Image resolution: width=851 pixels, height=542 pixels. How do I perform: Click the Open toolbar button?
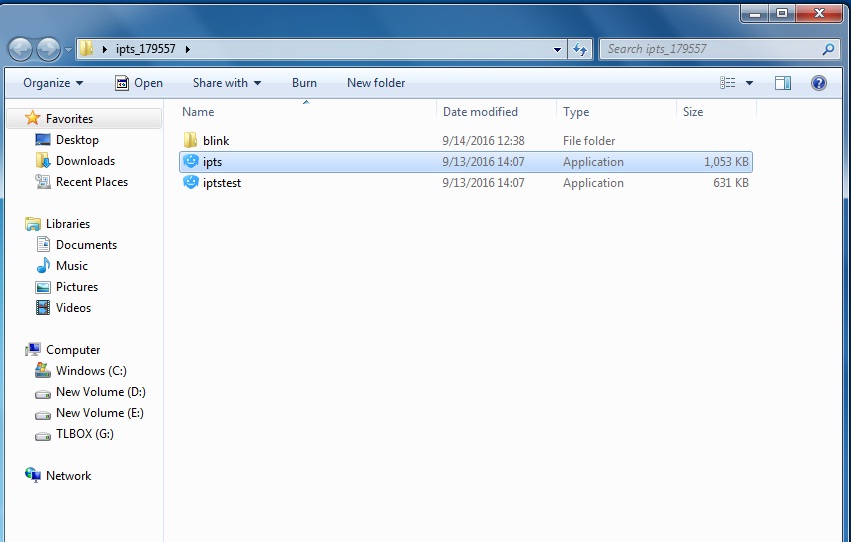pos(139,83)
